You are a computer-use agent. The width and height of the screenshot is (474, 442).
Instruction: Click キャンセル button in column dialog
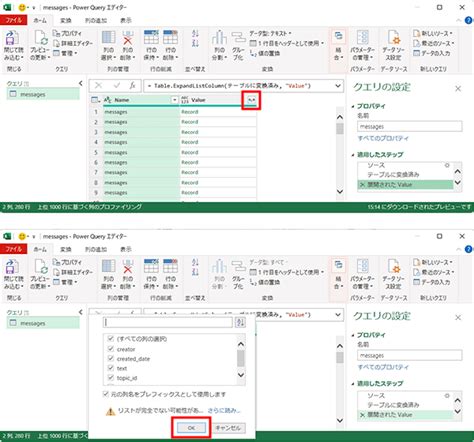click(228, 428)
